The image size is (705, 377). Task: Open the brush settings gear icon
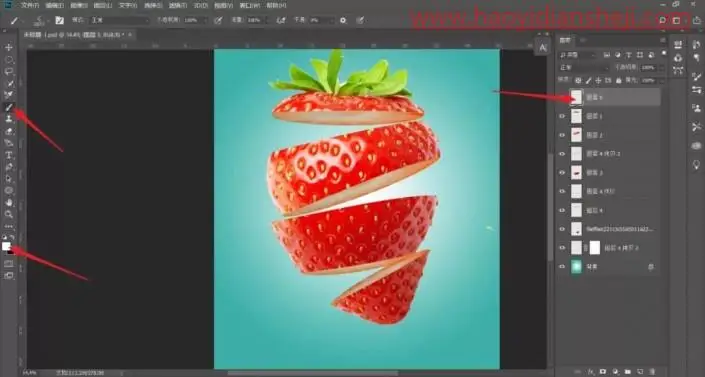(343, 20)
